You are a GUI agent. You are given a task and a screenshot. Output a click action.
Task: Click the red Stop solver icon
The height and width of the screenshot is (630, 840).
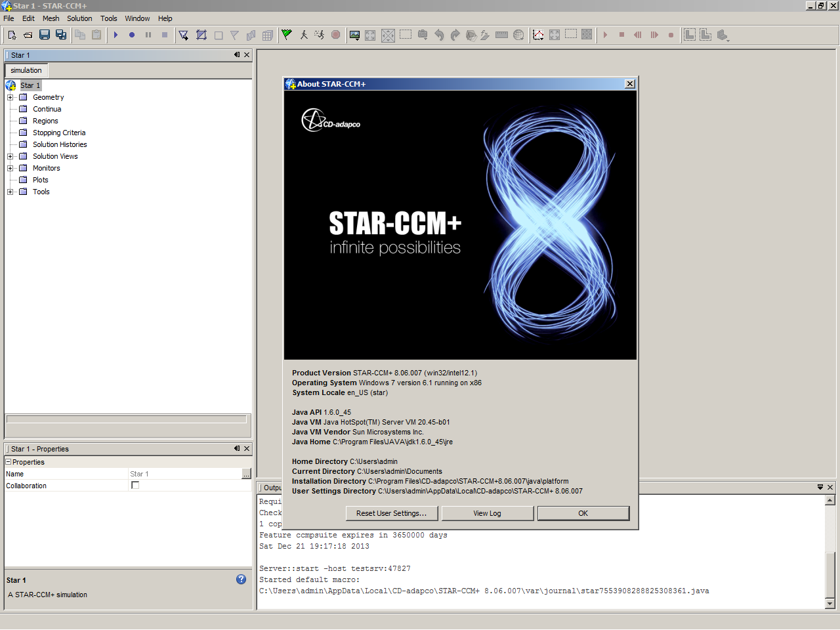point(336,35)
